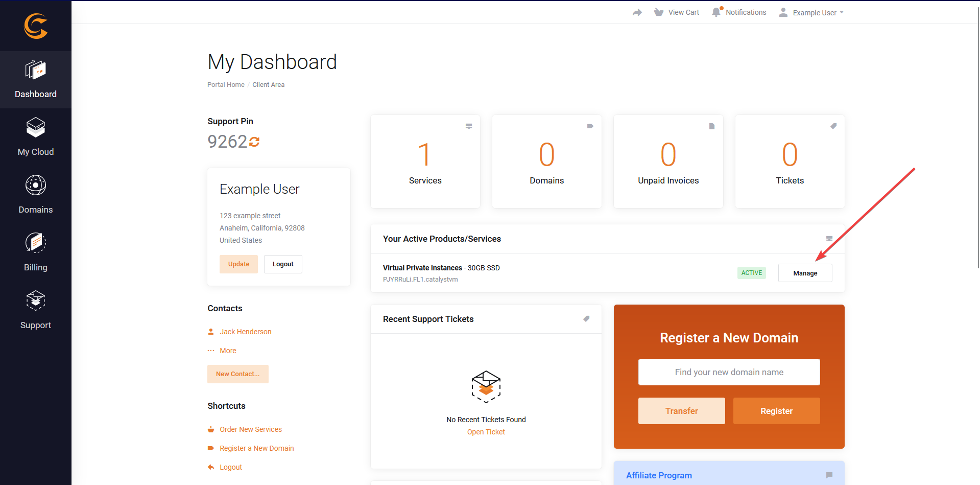The height and width of the screenshot is (485, 980).
Task: Expand the Example User account dropdown
Action: coord(811,13)
